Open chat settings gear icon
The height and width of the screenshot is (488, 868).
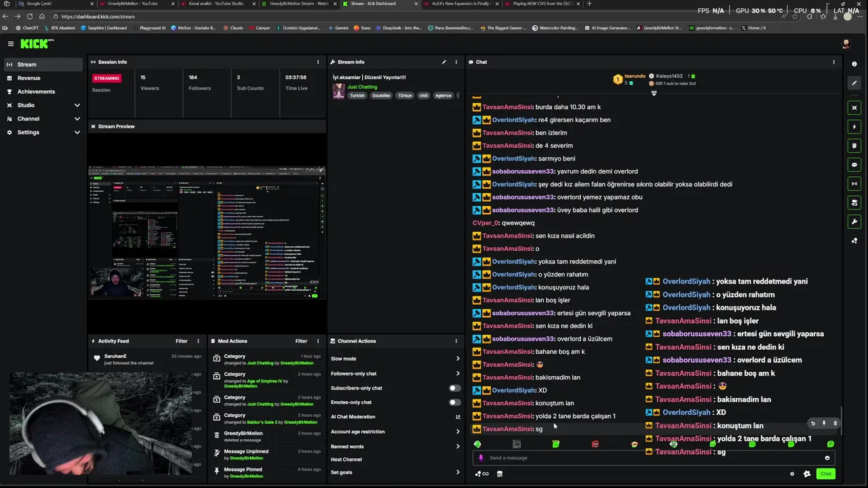pyautogui.click(x=792, y=474)
